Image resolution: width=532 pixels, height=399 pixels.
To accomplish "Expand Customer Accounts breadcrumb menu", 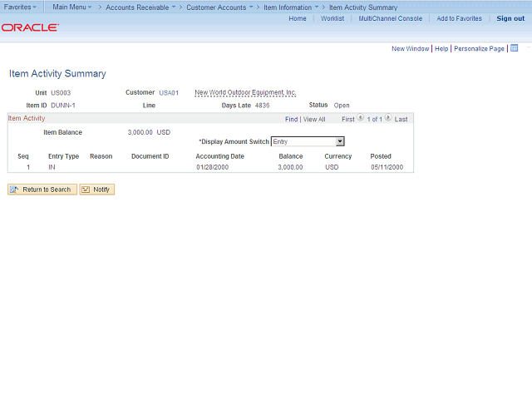I will pos(219,7).
